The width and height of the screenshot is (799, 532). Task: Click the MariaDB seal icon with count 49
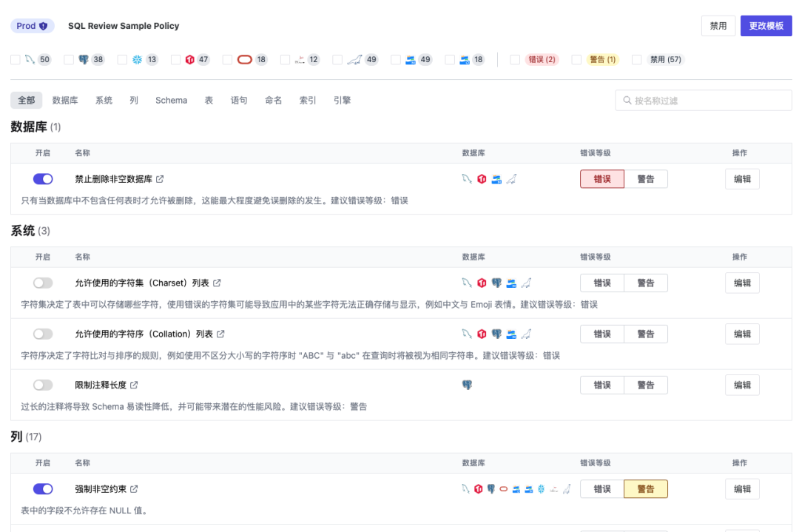coord(354,60)
